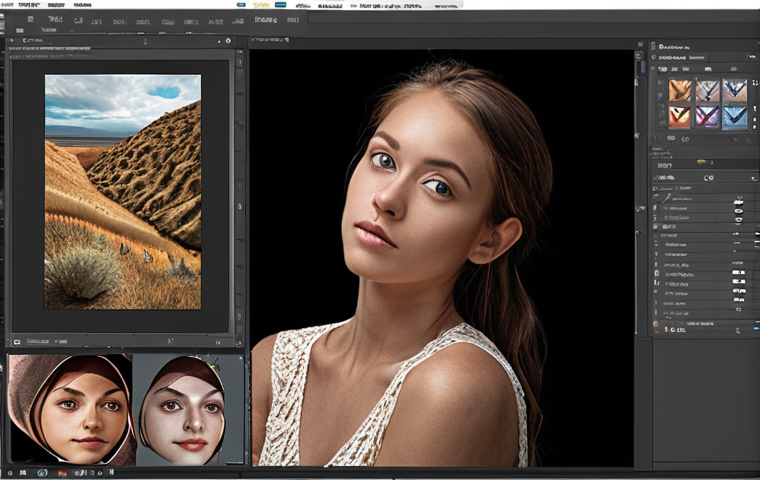Click the yellow label in the top white bar

click(x=261, y=5)
